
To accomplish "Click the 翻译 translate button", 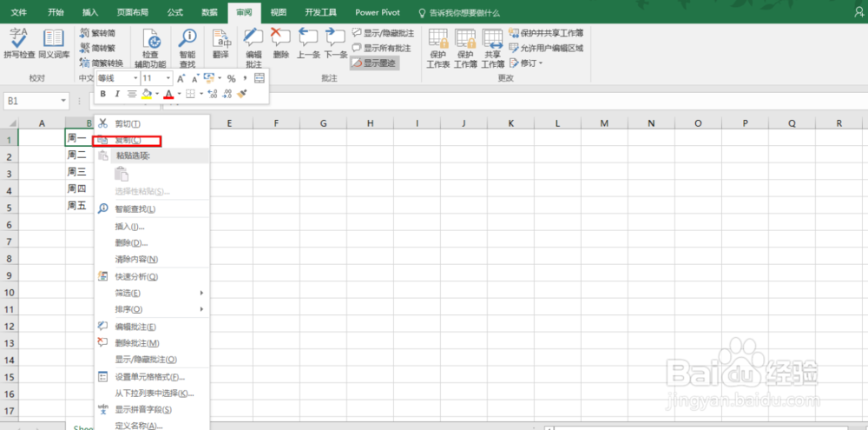I will [220, 44].
